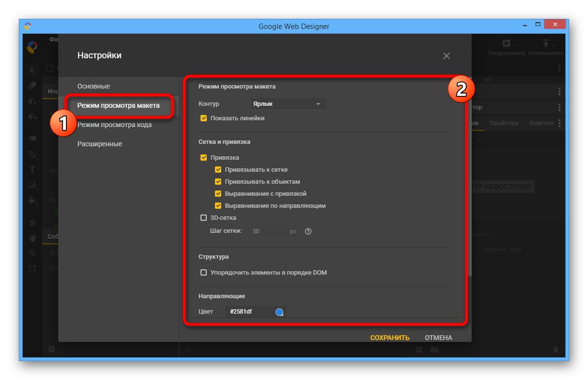Close the Настройки dialog with the X
The image size is (588, 380).
tap(446, 56)
